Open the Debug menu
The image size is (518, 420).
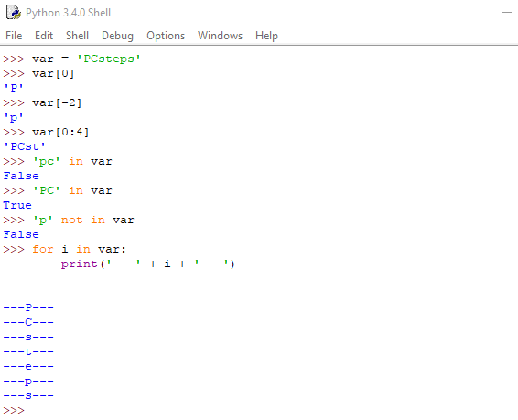click(x=118, y=36)
